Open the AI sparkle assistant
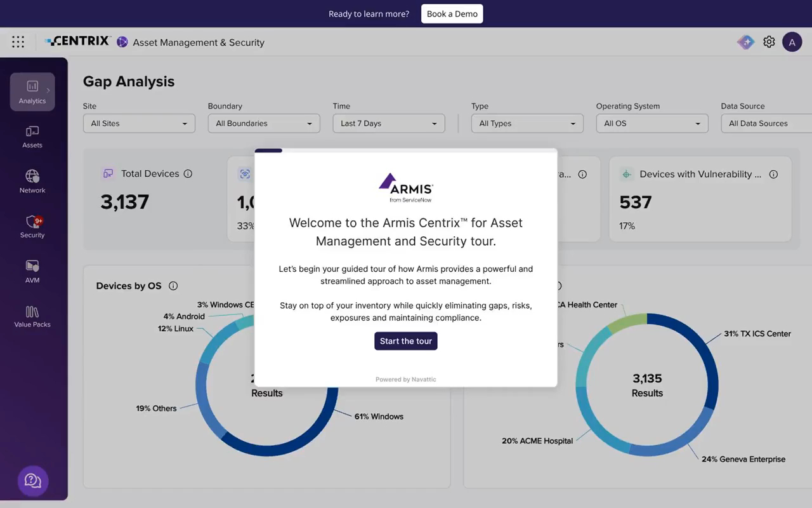The width and height of the screenshot is (812, 508). [745, 42]
